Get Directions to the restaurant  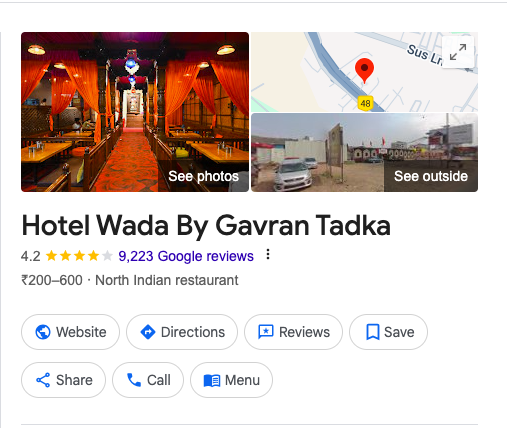tap(182, 332)
